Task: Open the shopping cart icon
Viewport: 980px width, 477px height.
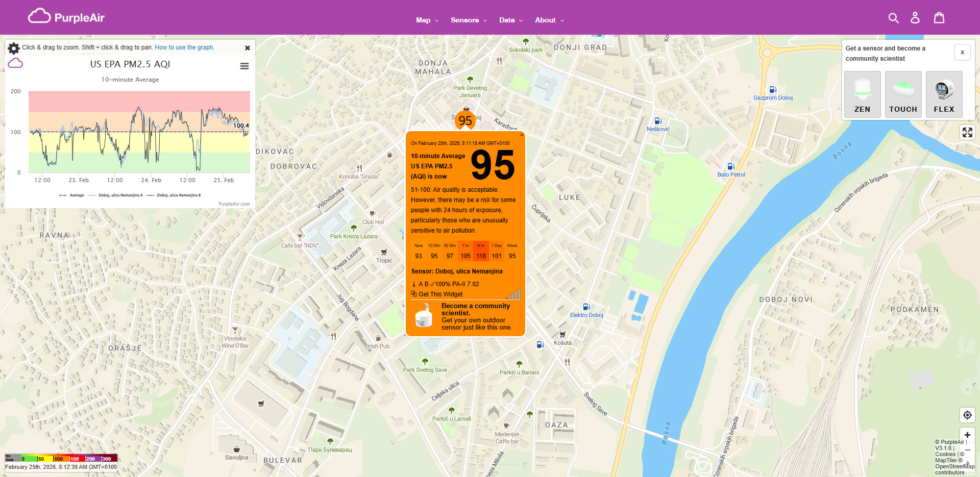Action: pos(939,17)
